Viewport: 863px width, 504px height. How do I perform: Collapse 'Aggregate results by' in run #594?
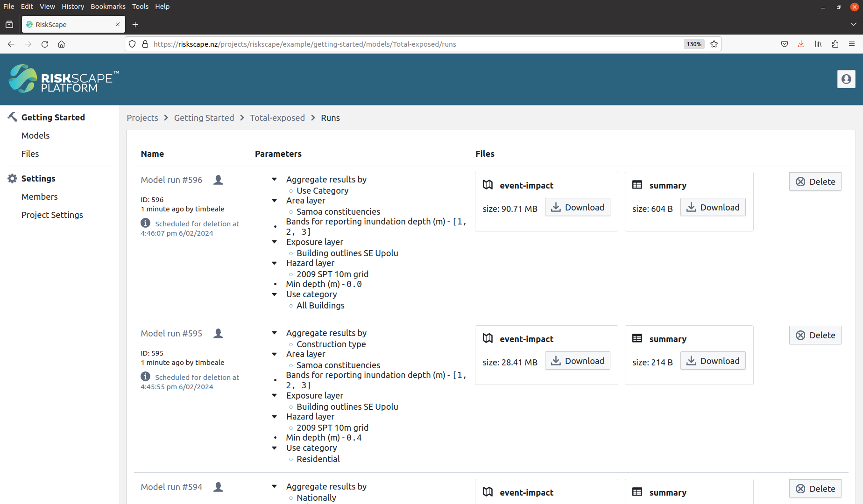pos(275,487)
